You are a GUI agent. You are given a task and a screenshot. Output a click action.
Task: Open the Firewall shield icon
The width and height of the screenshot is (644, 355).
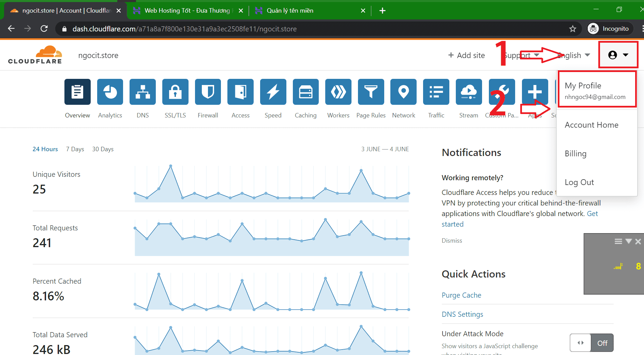pyautogui.click(x=208, y=92)
